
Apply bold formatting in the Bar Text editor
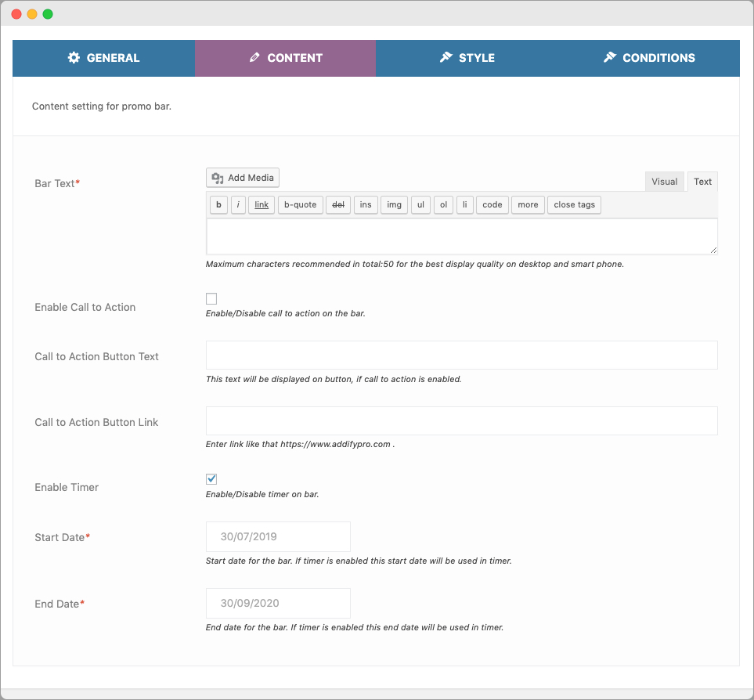pos(218,204)
